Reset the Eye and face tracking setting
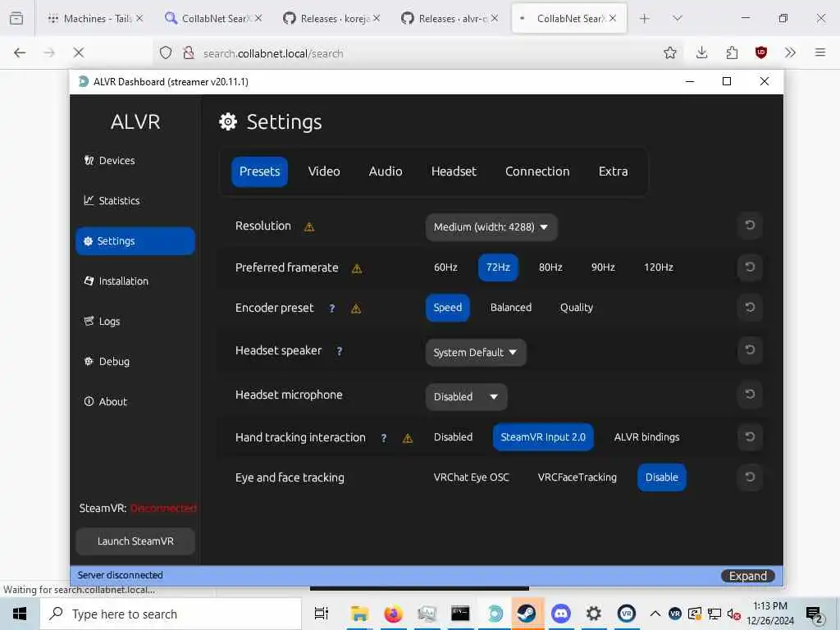The image size is (840, 630). pos(750,477)
